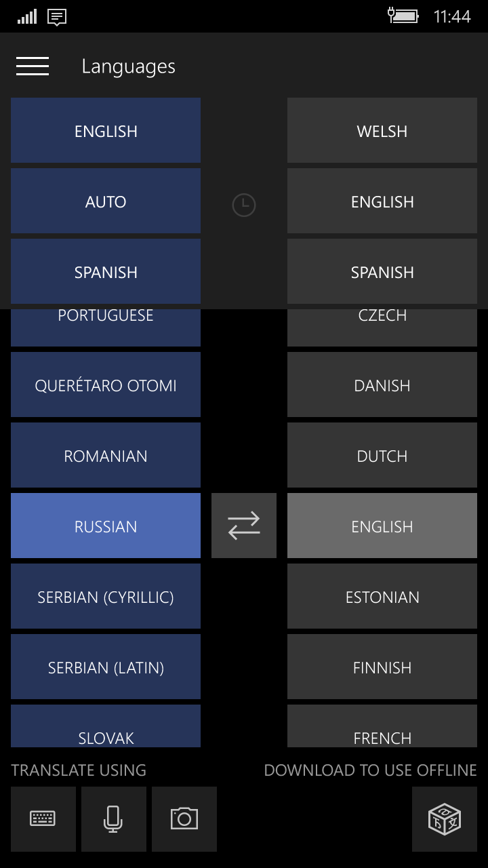
Task: Pick Querétaro Otomi as source language
Action: tap(106, 385)
